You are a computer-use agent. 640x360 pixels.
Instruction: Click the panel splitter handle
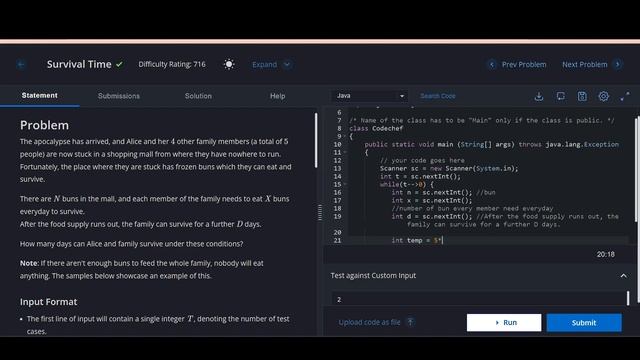[x=320, y=213]
